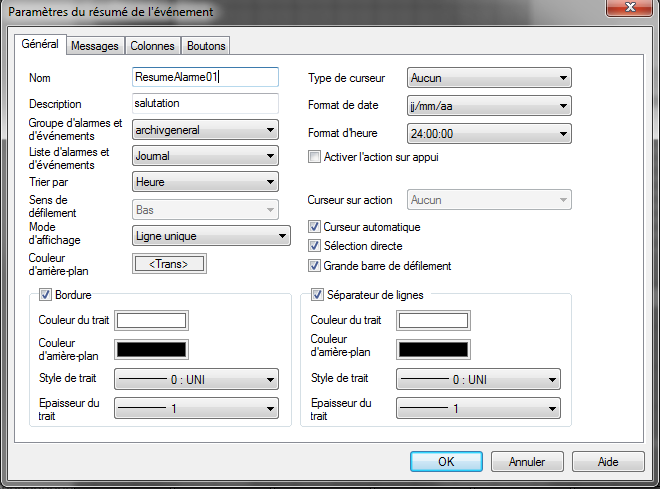
Task: Disable 'Grande barre de défilement' option
Action: tap(315, 266)
